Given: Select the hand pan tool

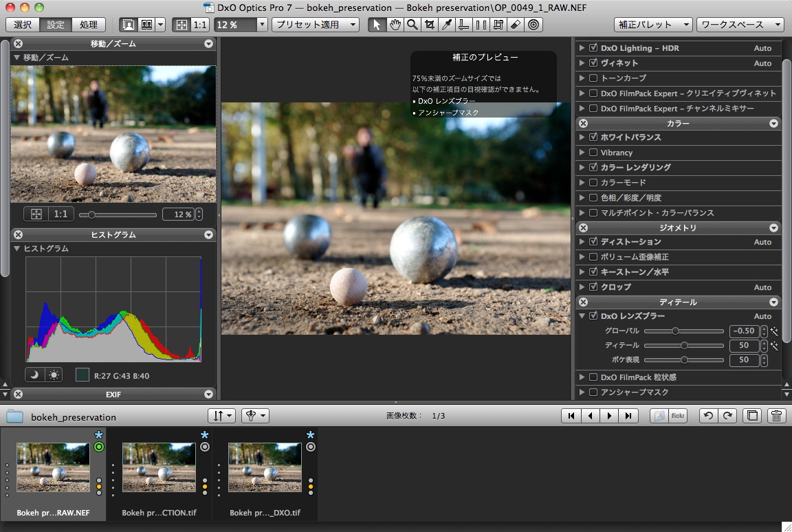Looking at the screenshot, I should pyautogui.click(x=395, y=25).
